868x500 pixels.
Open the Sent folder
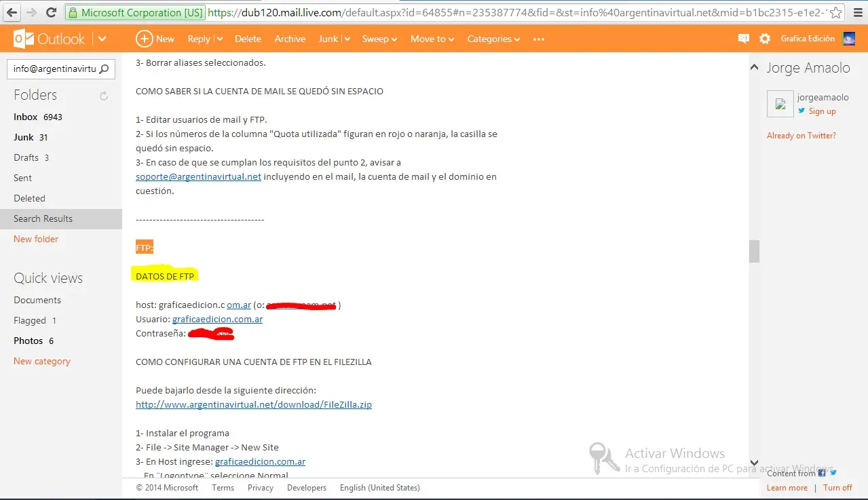point(22,178)
